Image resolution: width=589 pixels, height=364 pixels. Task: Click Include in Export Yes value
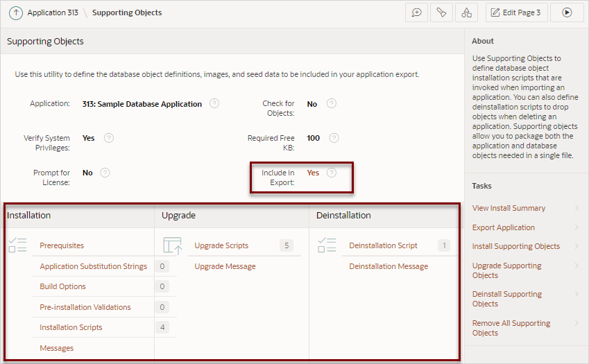313,173
